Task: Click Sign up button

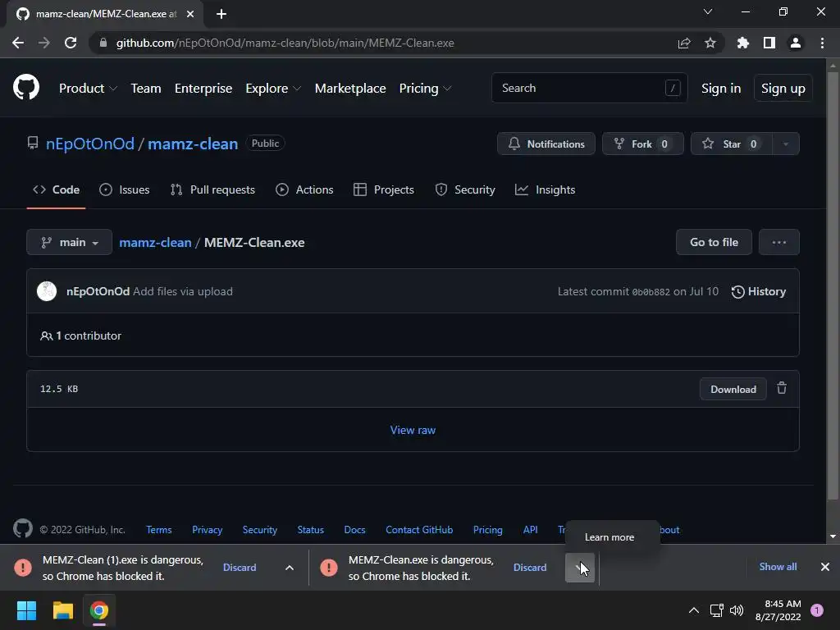Action: click(x=783, y=89)
